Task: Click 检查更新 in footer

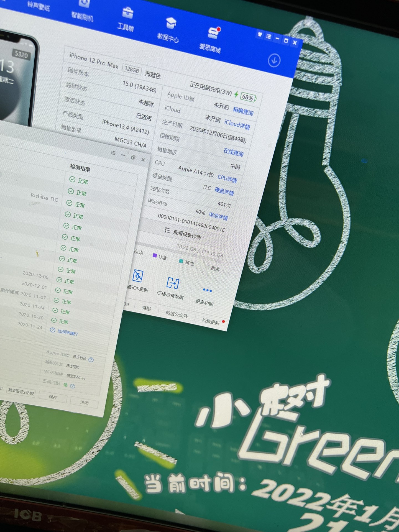Action: 211,321
